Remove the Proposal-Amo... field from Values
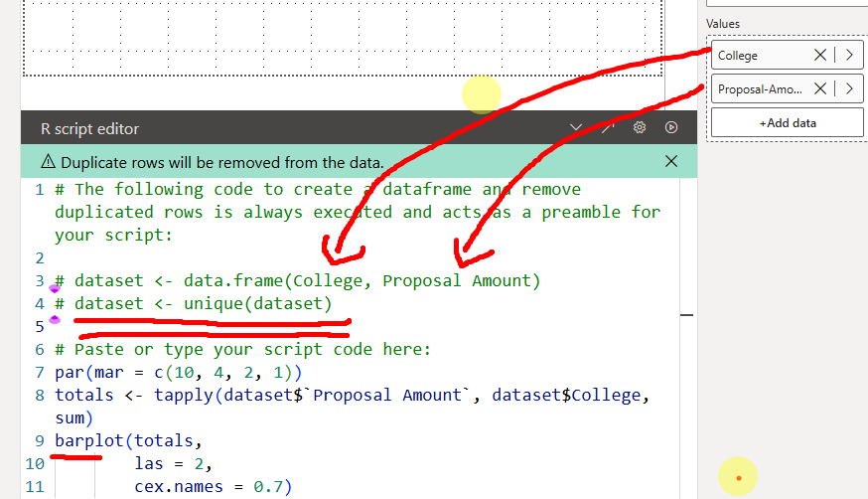 tap(820, 88)
